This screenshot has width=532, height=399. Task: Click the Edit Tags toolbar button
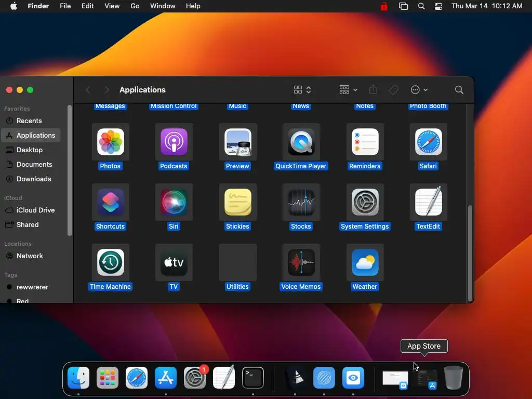tap(393, 90)
